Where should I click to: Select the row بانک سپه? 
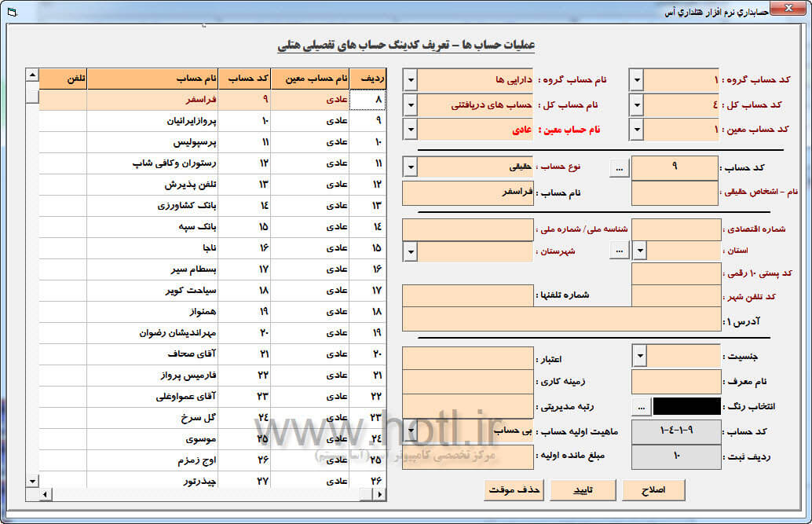tap(212, 227)
